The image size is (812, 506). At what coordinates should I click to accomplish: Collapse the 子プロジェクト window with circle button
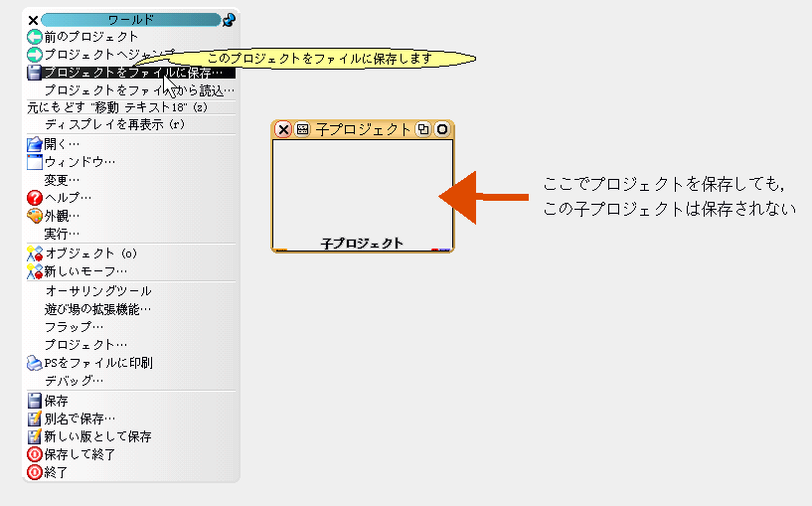click(442, 129)
